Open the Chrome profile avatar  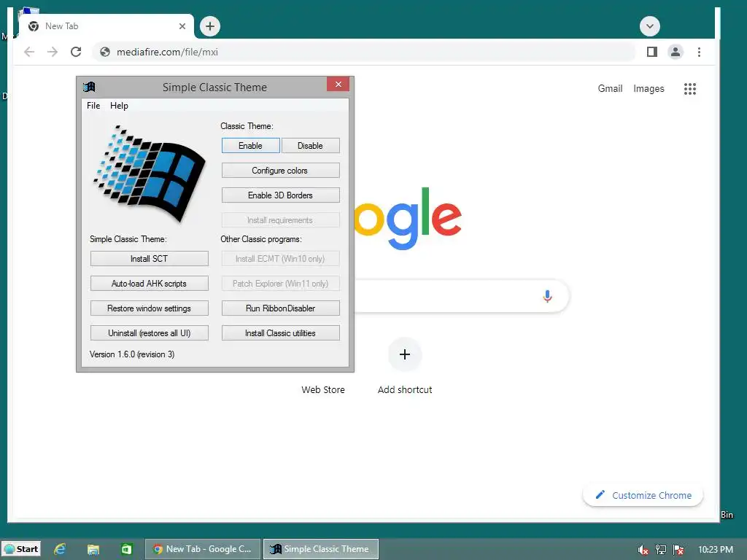(676, 52)
